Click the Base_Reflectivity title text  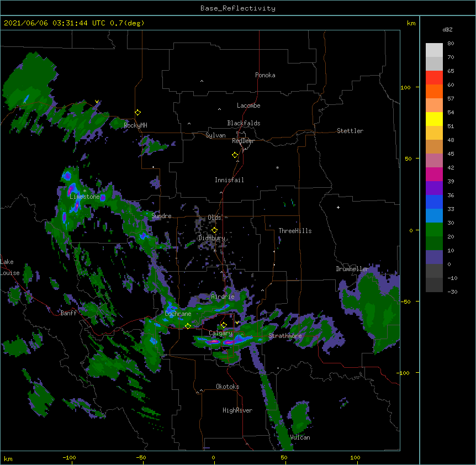pos(238,8)
